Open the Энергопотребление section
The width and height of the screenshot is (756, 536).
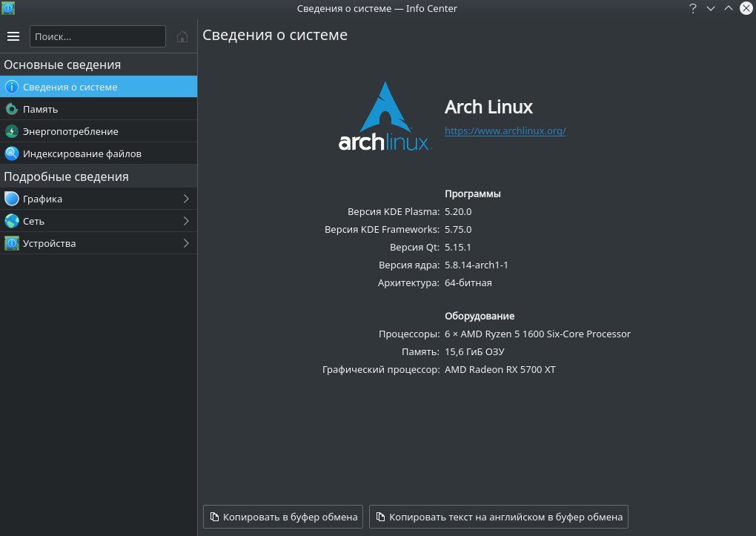(99, 131)
